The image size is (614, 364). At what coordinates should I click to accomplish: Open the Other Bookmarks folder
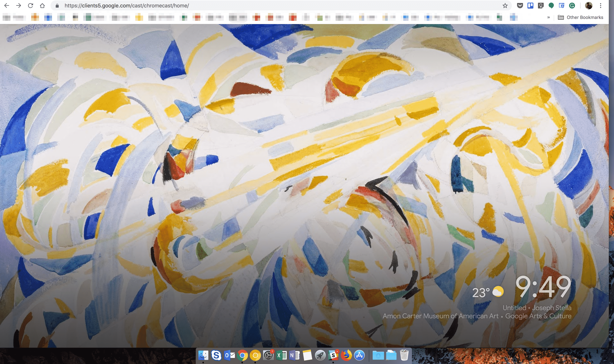(580, 17)
